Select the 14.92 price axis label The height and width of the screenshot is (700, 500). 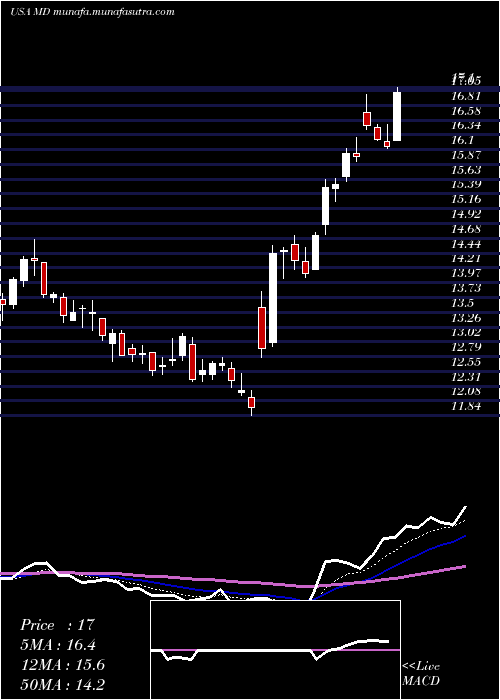(466, 214)
